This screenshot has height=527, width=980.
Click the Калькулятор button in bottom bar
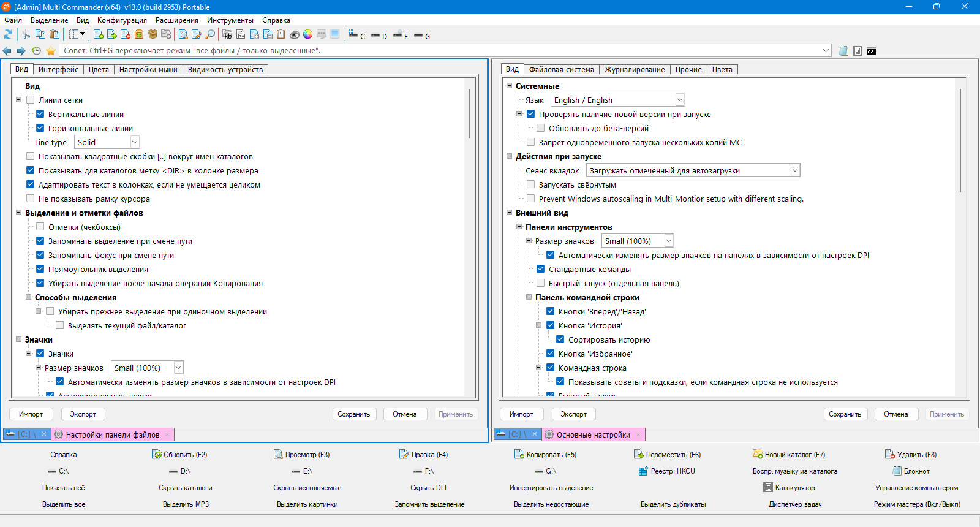click(x=789, y=488)
